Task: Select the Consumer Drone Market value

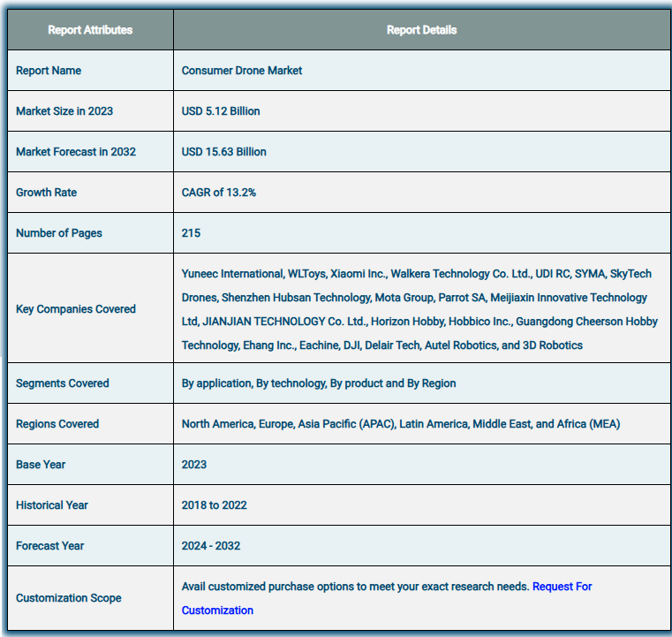Action: (x=242, y=71)
